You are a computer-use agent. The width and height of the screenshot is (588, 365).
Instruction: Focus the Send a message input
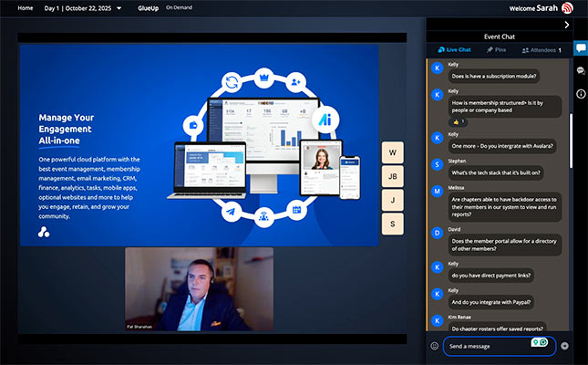point(499,346)
